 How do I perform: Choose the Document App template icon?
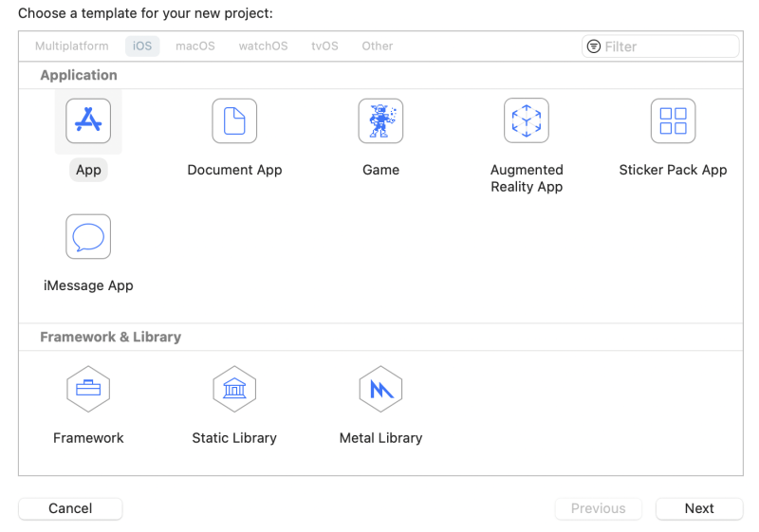(234, 121)
